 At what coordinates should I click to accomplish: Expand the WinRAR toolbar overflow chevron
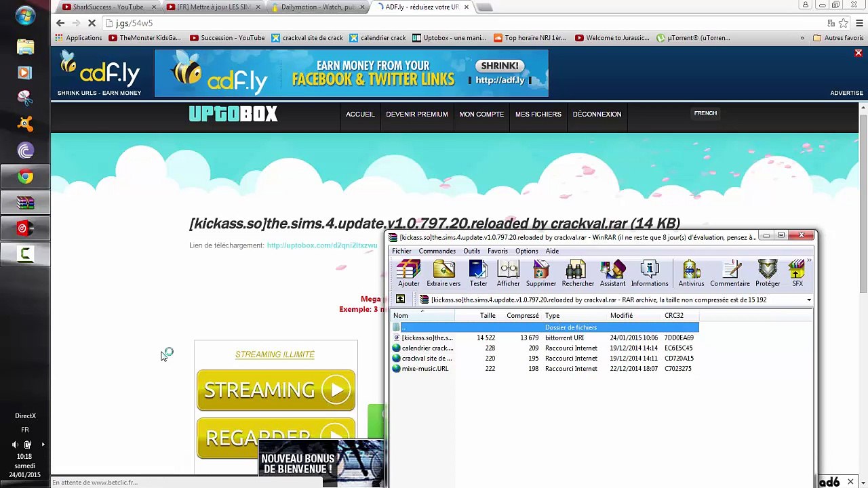pos(809,261)
